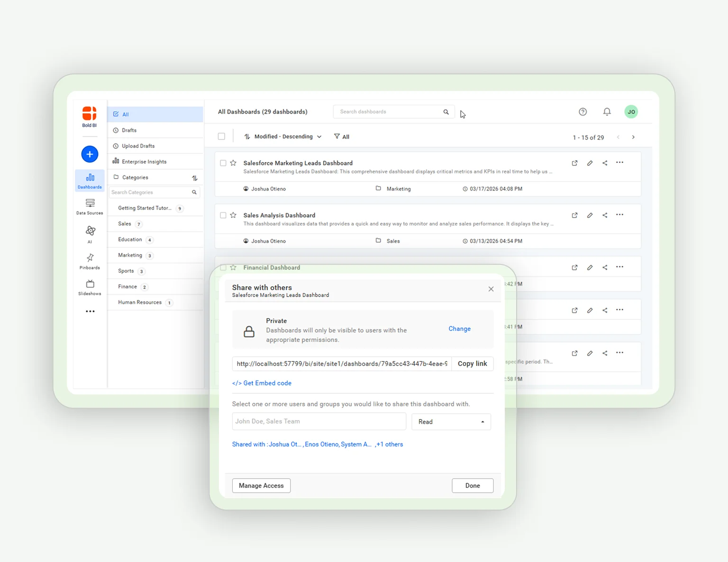Open more options for Sales Analysis Dashboard
Image resolution: width=728 pixels, height=562 pixels.
619,215
